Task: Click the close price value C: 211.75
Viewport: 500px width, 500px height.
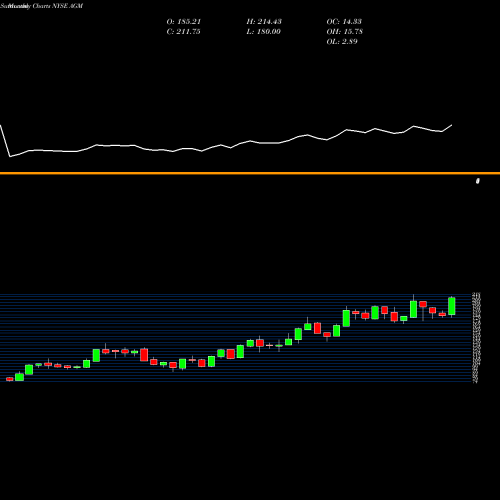Action: tap(183, 32)
